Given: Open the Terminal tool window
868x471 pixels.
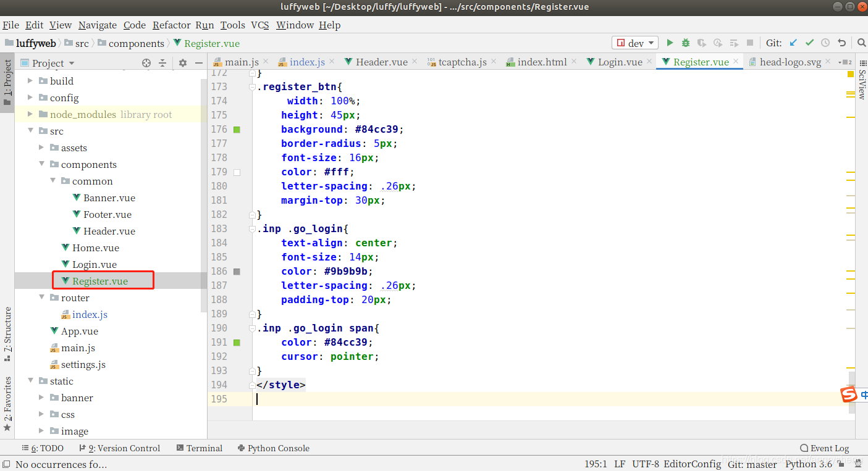Looking at the screenshot, I should click(199, 448).
